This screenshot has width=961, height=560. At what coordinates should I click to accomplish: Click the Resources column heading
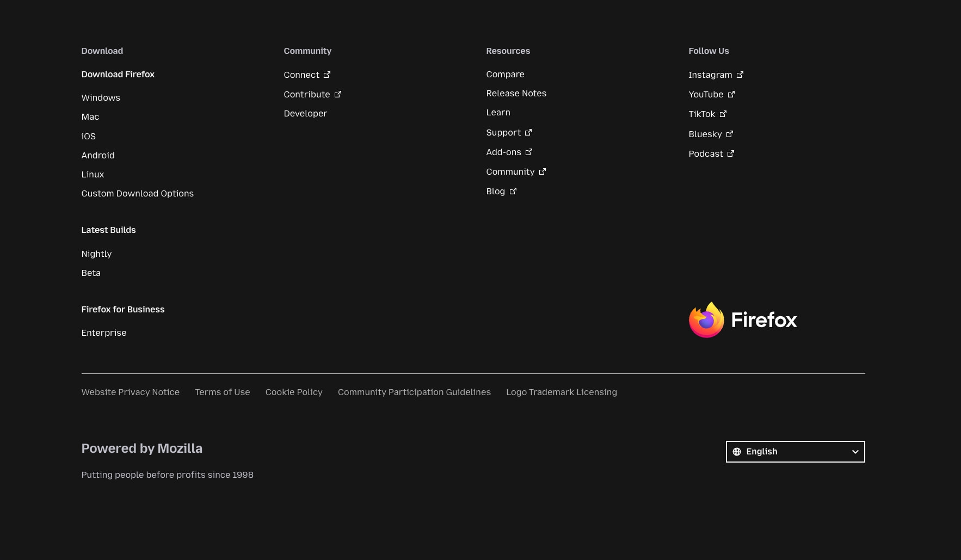[508, 51]
